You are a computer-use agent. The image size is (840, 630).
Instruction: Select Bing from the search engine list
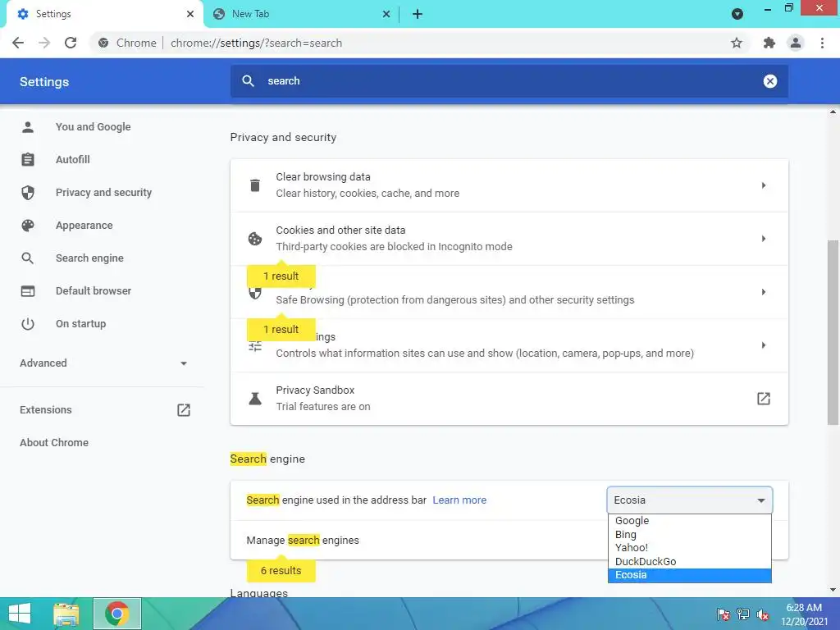coord(689,535)
